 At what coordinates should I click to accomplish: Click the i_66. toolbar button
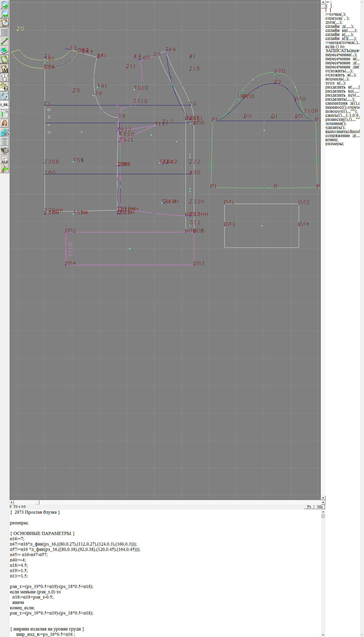(5, 105)
